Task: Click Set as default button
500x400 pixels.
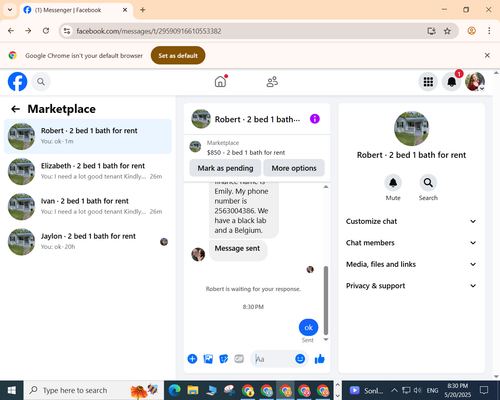Action: [x=178, y=55]
